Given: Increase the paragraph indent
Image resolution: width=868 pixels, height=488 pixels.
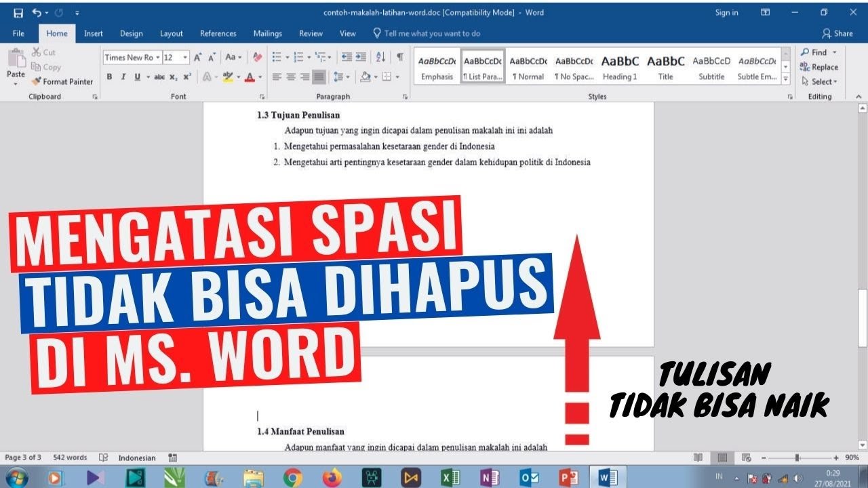Looking at the screenshot, I should tap(361, 58).
